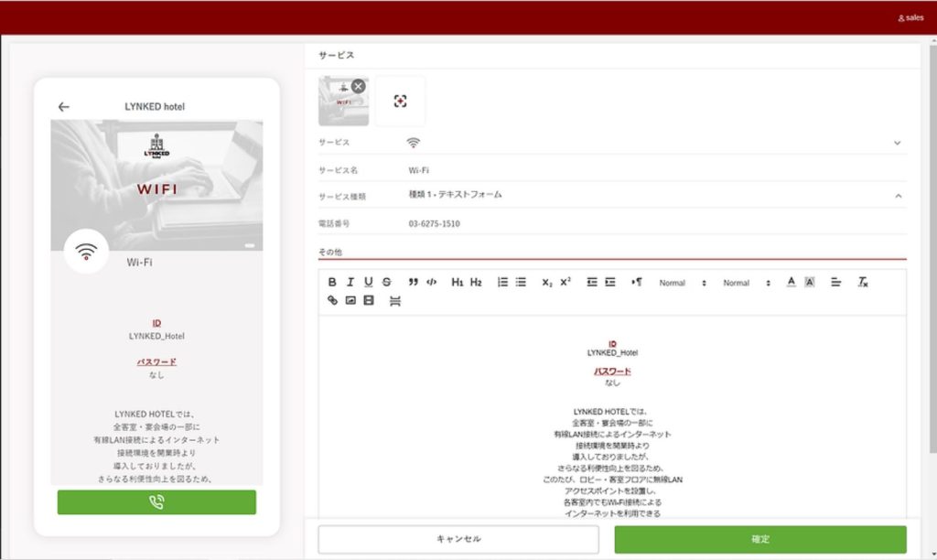Viewport: 937px width, 560px height.
Task: Clear text formatting
Action: coord(862,282)
